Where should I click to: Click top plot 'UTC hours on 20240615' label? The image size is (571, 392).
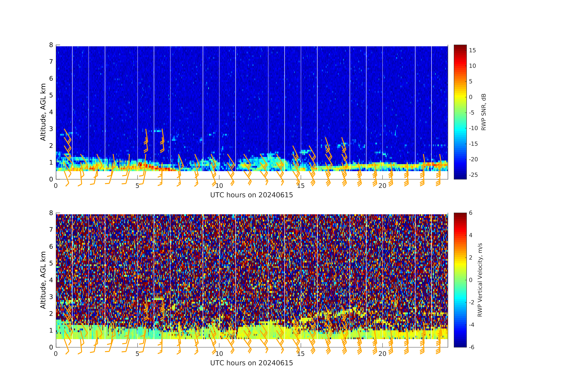click(252, 195)
